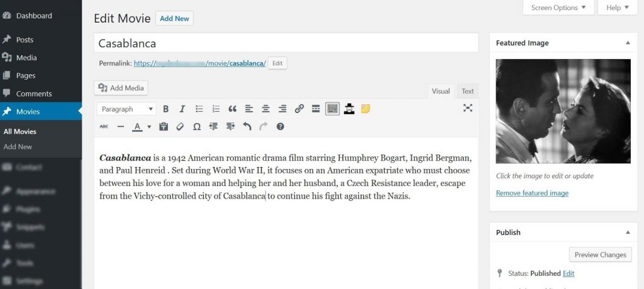Image resolution: width=644 pixels, height=289 pixels.
Task: Click the text color letter A swatch
Action: pyautogui.click(x=137, y=126)
